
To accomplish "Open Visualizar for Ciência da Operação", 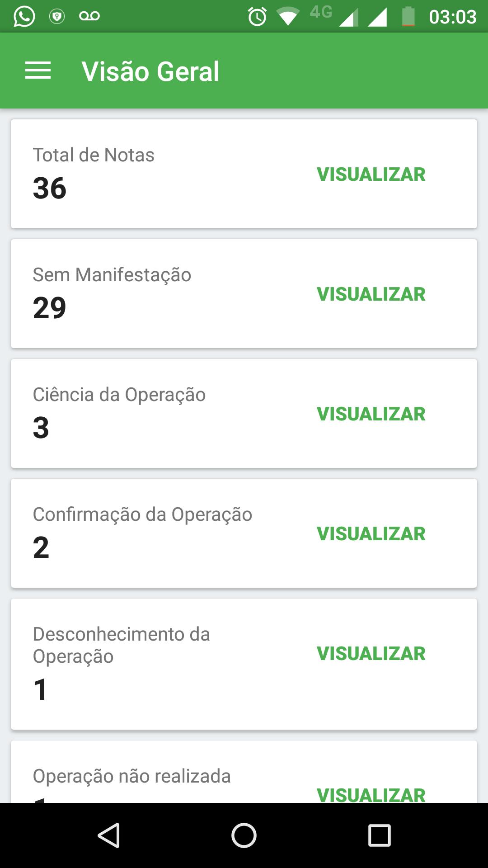I will (371, 414).
